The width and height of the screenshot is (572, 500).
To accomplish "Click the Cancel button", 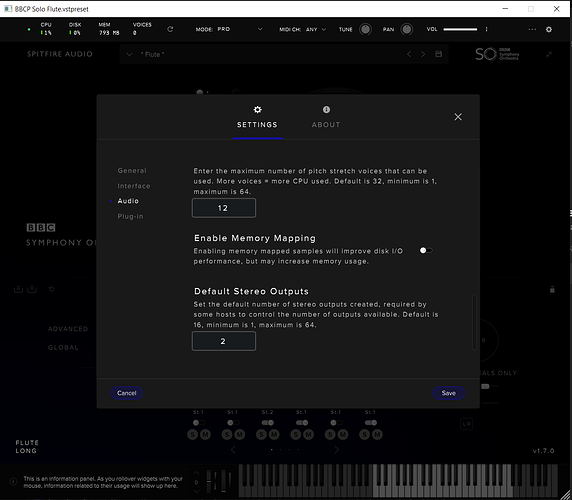I will click(x=127, y=393).
